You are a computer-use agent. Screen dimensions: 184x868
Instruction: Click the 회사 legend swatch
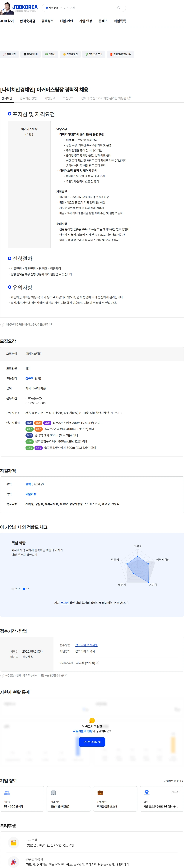(x=12, y=589)
